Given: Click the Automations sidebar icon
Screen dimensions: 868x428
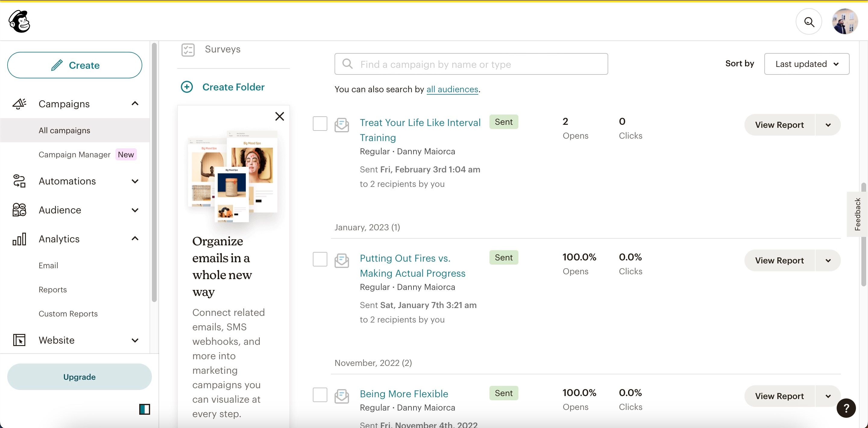Looking at the screenshot, I should [19, 181].
